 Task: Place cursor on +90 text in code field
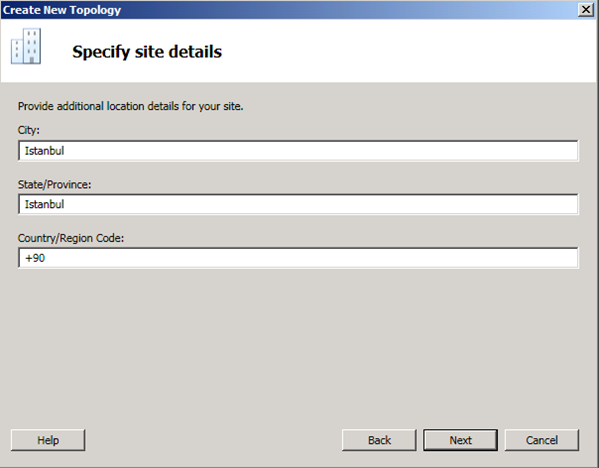pos(35,258)
